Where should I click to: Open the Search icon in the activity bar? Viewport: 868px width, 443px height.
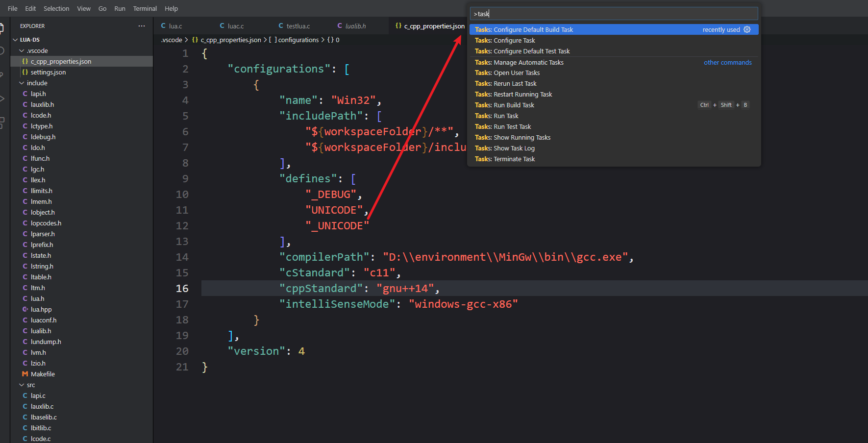click(x=2, y=50)
